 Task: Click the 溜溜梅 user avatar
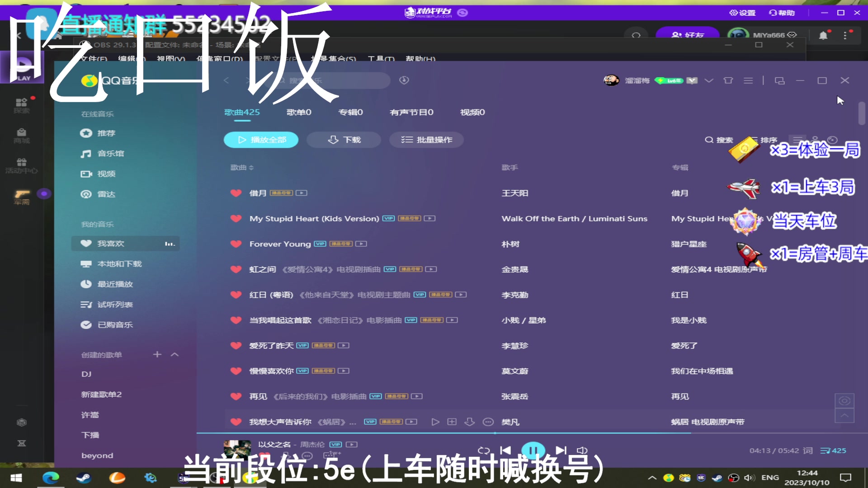pos(611,80)
